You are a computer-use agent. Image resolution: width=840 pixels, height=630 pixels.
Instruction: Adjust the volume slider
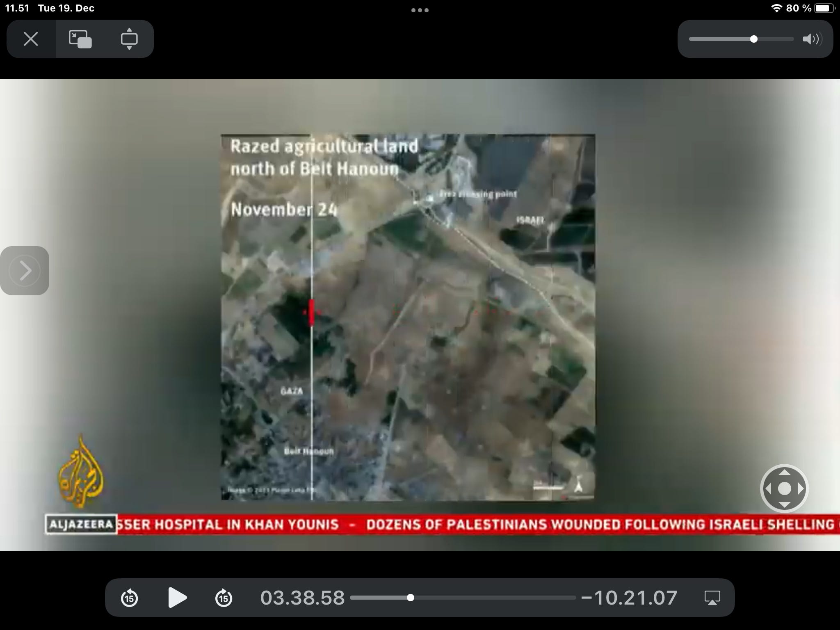click(742, 39)
